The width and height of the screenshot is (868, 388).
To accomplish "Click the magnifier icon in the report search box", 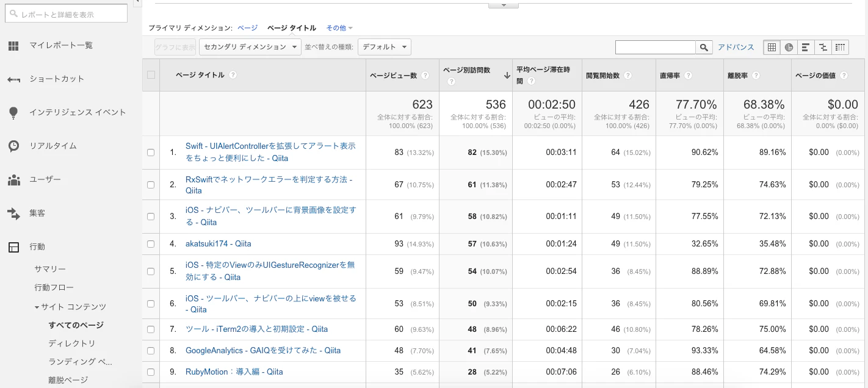I will [x=13, y=13].
